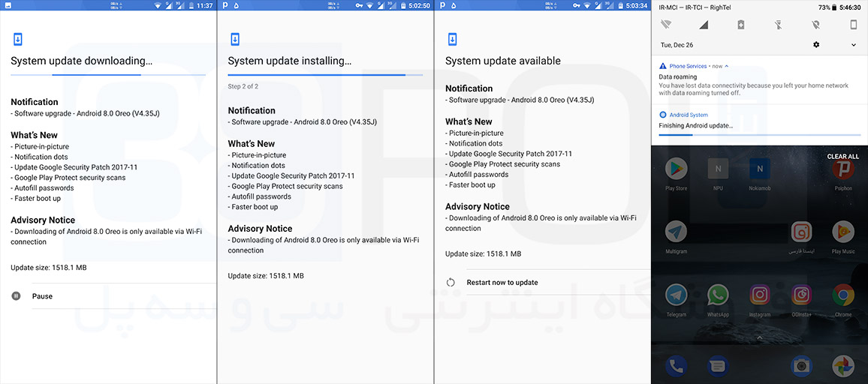Enable battery saver tile
Viewport: 868px width, 384px height.
point(741,24)
